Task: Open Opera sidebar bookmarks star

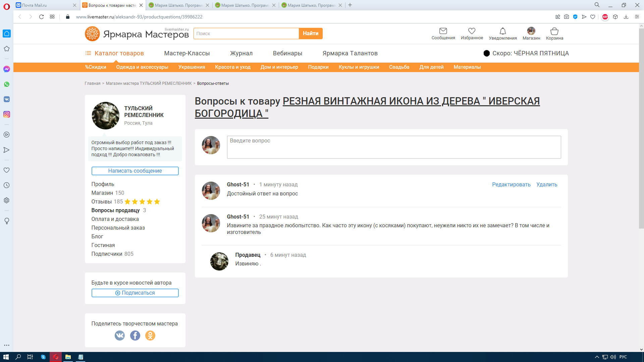Action: [7, 49]
